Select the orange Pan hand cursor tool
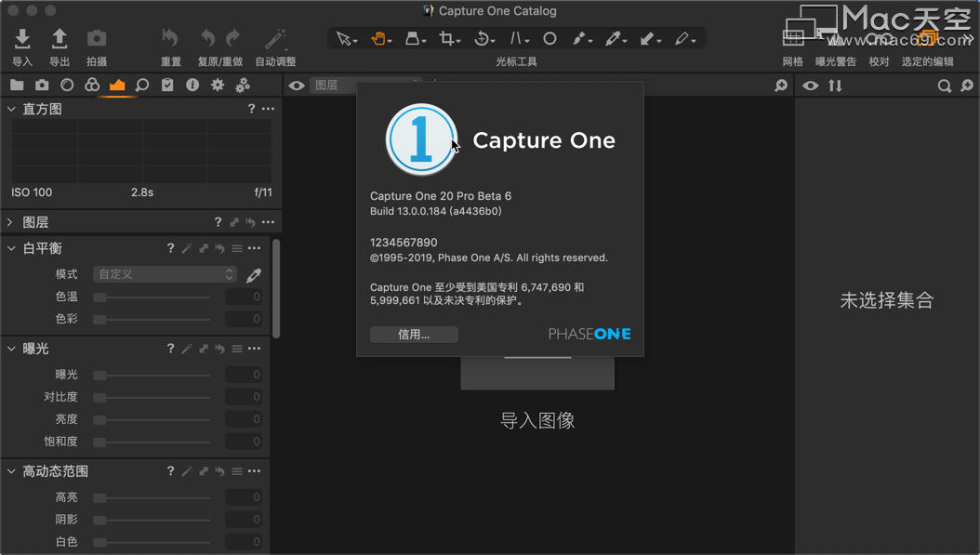980x555 pixels. pos(380,39)
